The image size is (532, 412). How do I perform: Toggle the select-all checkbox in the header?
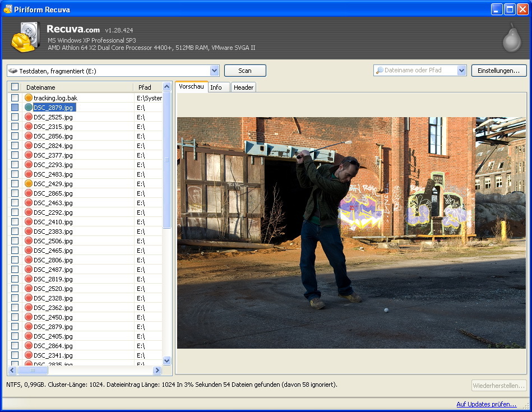[15, 87]
